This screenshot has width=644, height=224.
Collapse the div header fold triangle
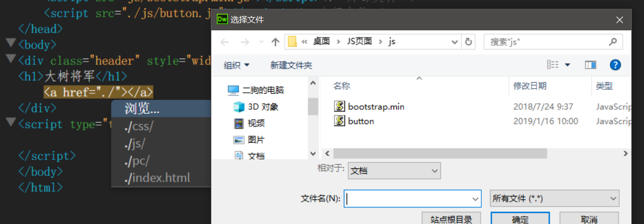pos(10,58)
